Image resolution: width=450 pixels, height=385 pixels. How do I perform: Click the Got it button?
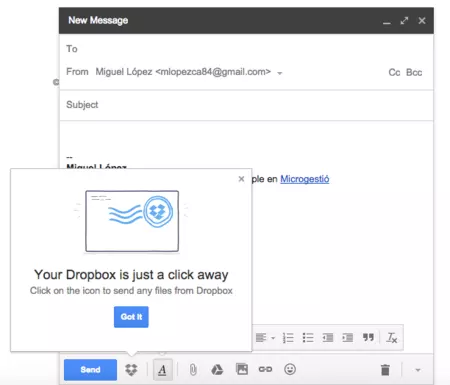[131, 317]
